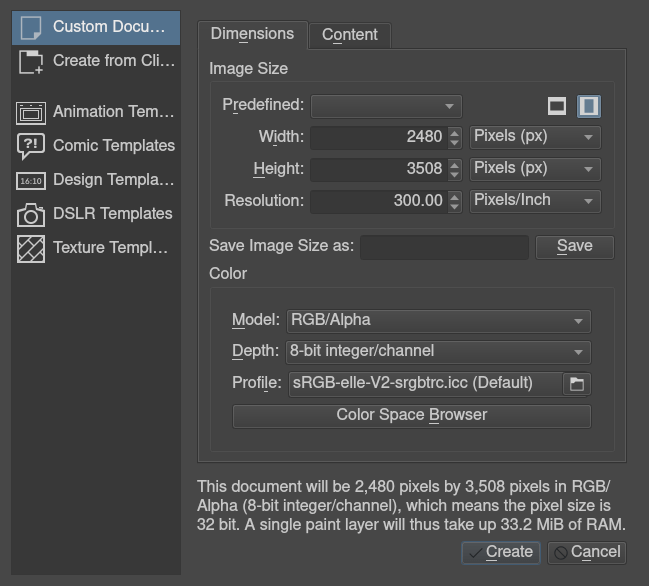Expand the Depth 8-bit integer dropdown
The image size is (649, 586).
[438, 352]
